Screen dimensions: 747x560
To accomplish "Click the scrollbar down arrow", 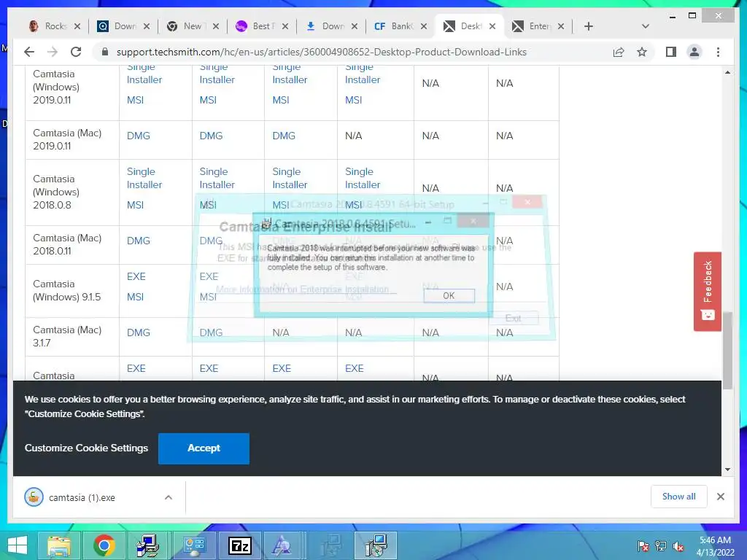I will click(727, 470).
